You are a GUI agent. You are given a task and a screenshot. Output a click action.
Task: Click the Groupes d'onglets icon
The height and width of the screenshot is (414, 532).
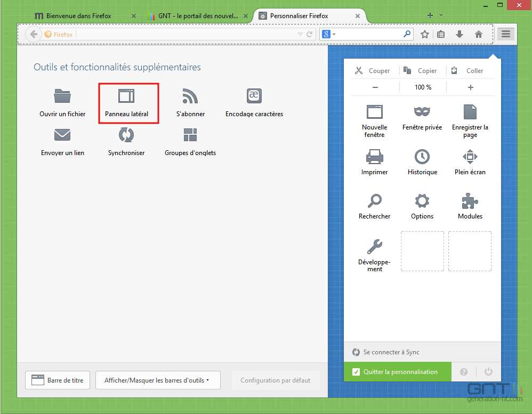tap(190, 135)
